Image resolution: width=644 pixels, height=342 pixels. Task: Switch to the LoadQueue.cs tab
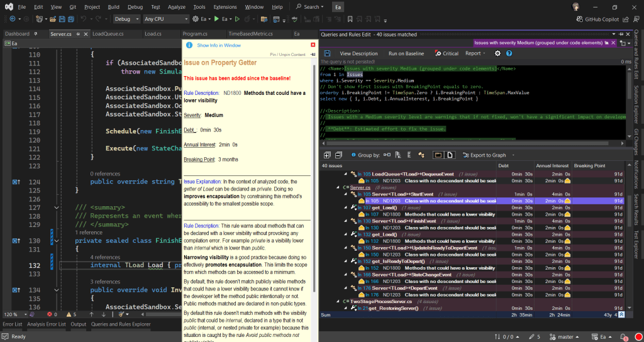(109, 34)
